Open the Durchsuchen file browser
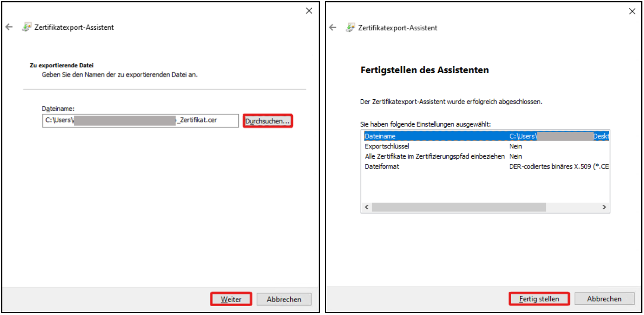The image size is (644, 315). click(268, 121)
